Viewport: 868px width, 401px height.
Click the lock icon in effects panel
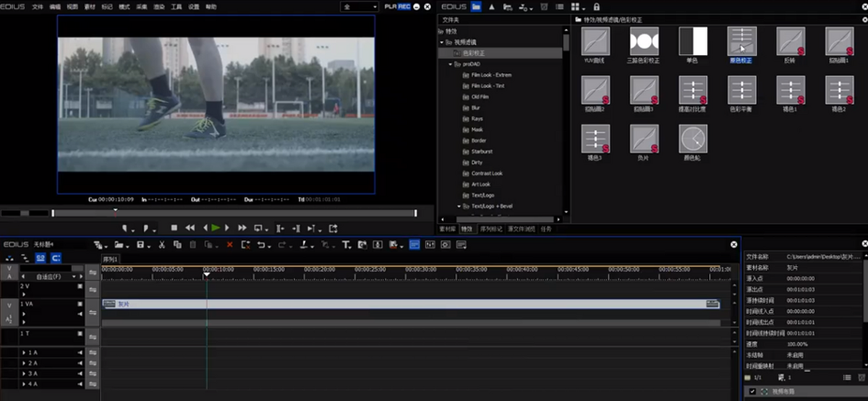coord(596,7)
